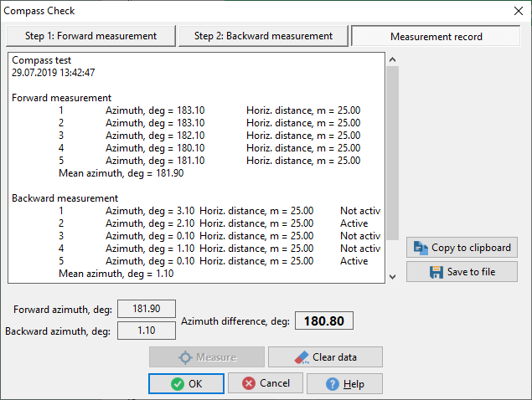Click the record scrollbar thumb
This screenshot has height=400, width=532.
pyautogui.click(x=393, y=153)
